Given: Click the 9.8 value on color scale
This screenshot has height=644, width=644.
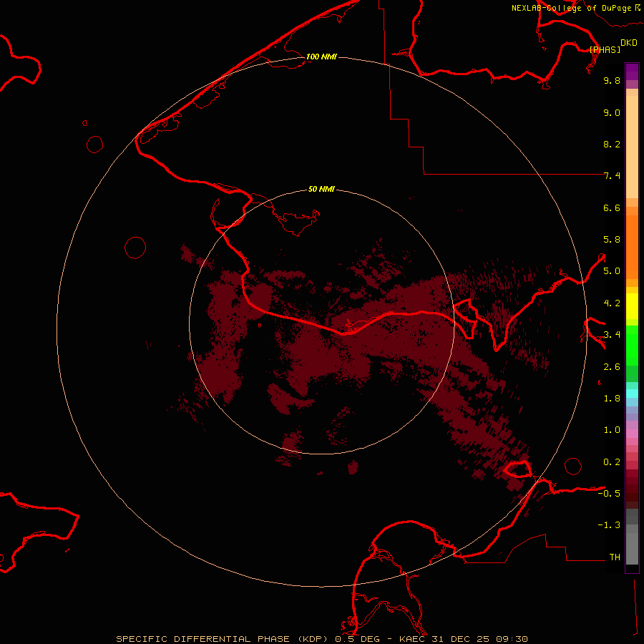Looking at the screenshot, I should click(x=612, y=80).
